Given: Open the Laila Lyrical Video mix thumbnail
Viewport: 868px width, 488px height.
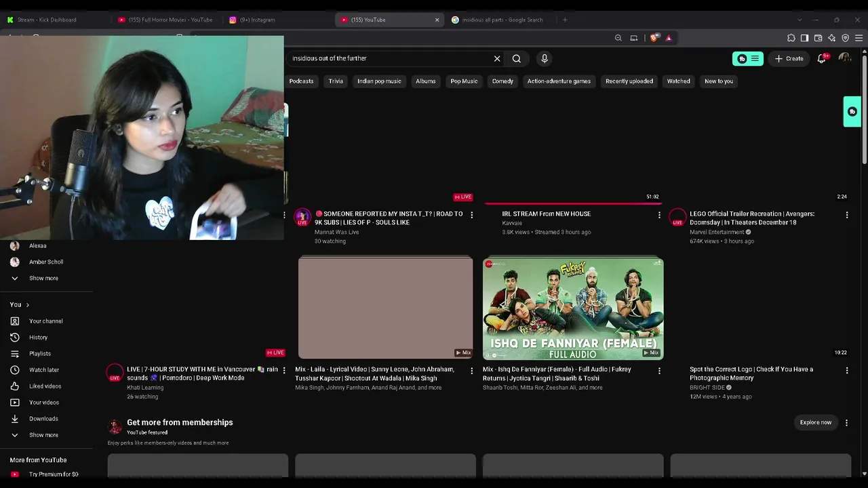Looking at the screenshot, I should (385, 308).
